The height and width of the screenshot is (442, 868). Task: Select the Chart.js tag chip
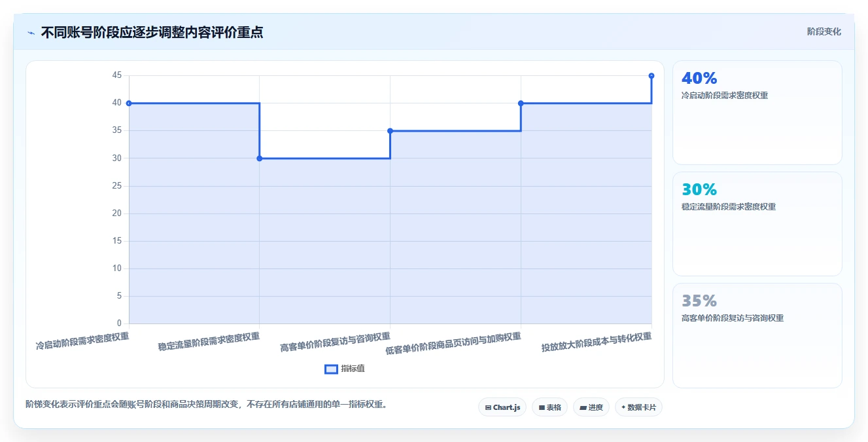tap(502, 407)
